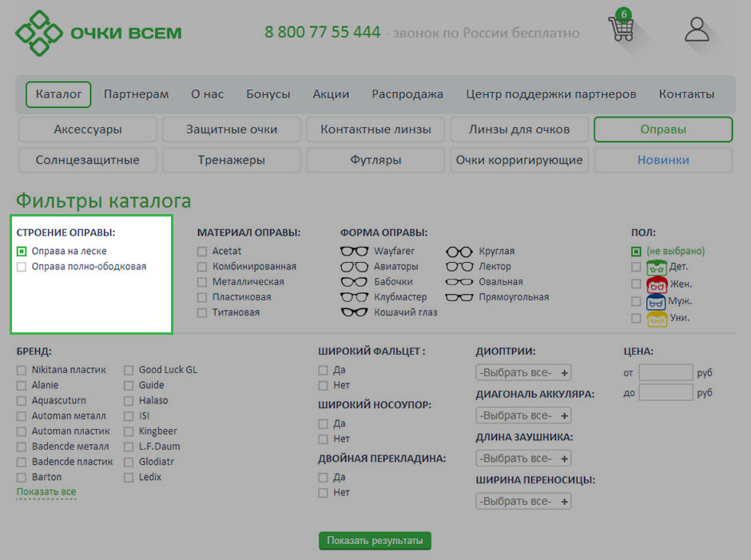Screen dimensions: 751x560
Task: Click the Очки Всем logo
Action: coord(98,34)
